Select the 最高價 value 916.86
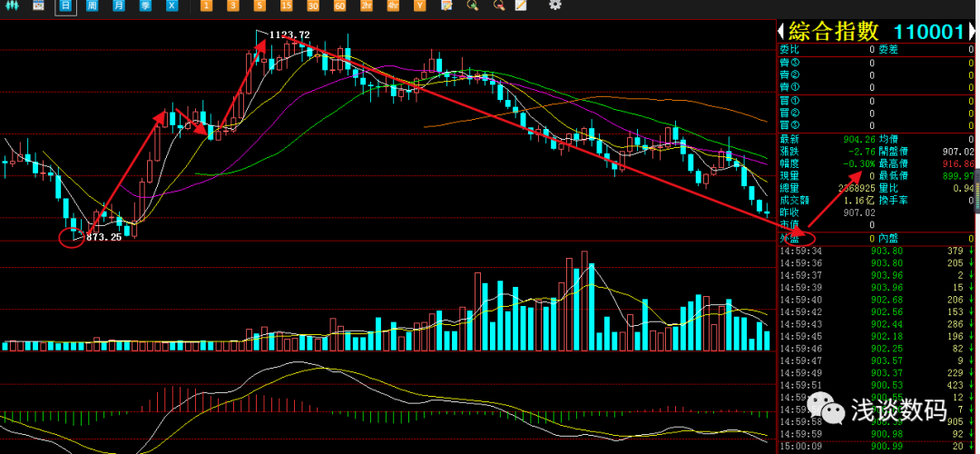 958,163
